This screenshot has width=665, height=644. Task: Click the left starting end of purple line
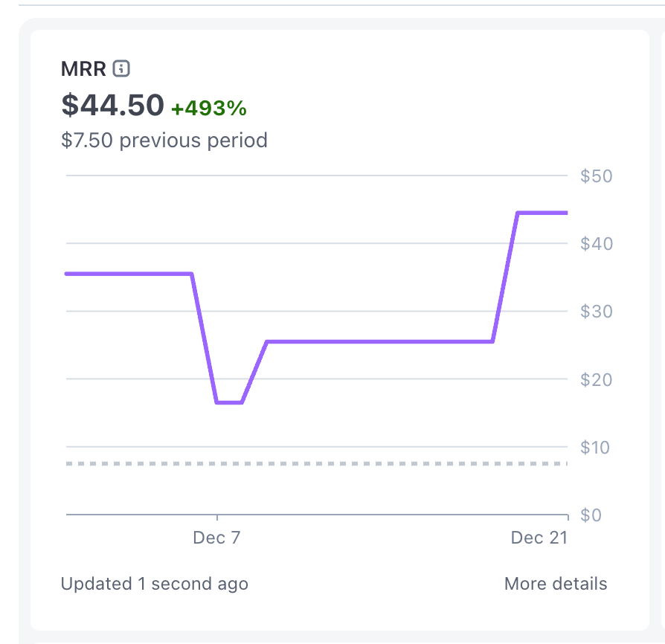tap(68, 274)
